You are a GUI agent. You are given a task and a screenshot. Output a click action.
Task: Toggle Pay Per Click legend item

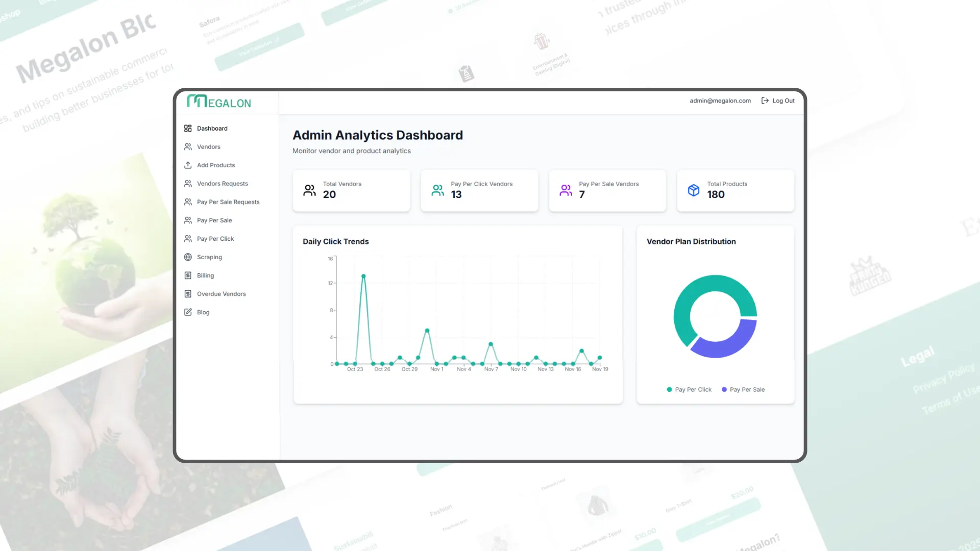(689, 389)
